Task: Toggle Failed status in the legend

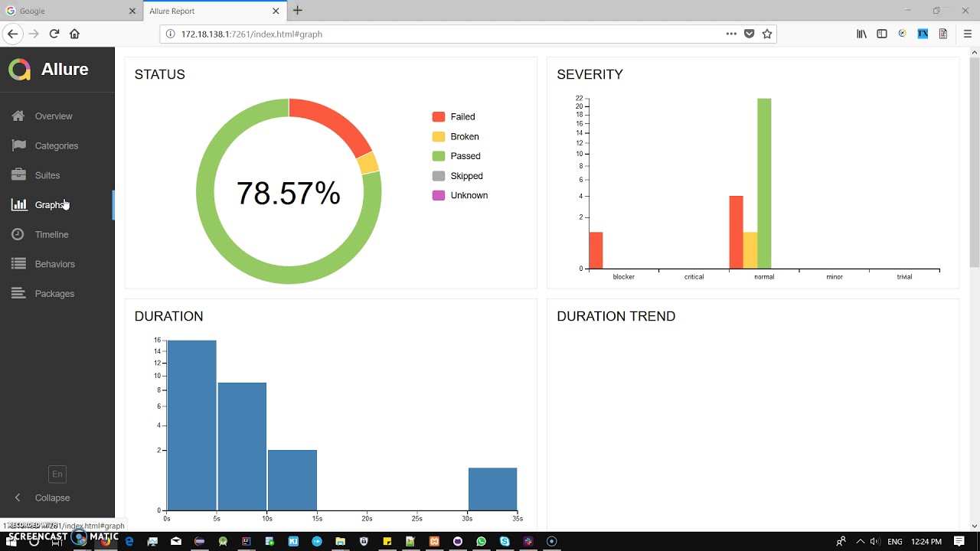Action: [454, 117]
